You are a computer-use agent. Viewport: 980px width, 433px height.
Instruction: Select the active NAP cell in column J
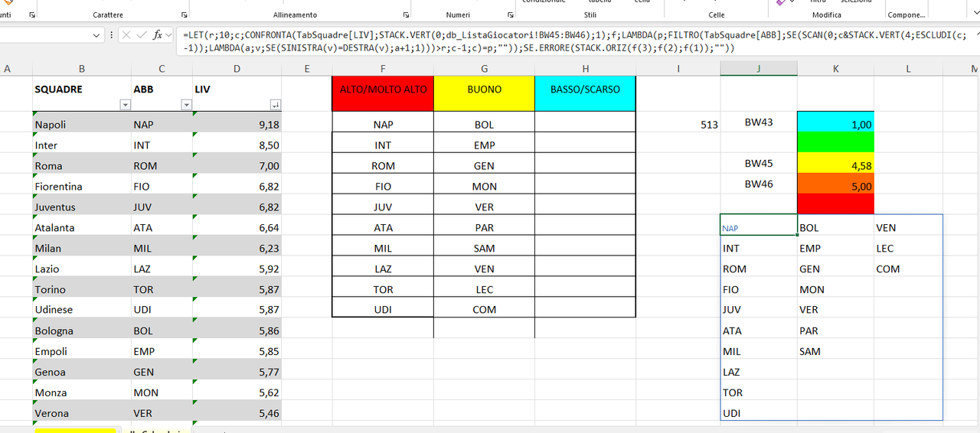[758, 225]
